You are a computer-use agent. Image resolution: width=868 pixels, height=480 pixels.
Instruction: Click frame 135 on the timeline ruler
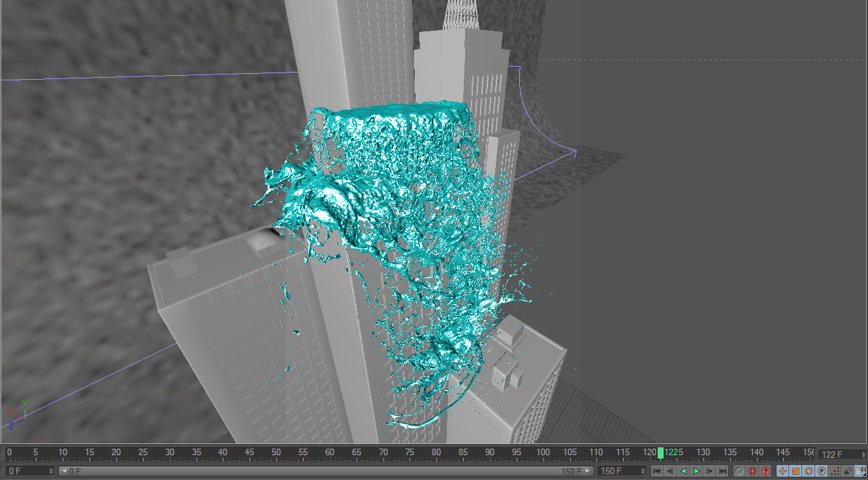tap(730, 453)
